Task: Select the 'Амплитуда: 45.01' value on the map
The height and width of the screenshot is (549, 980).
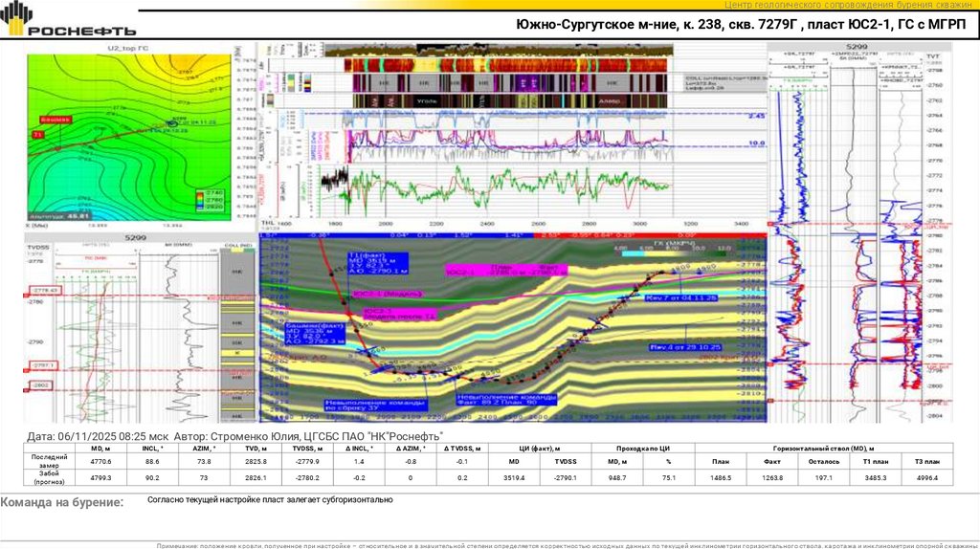Action: pos(58,216)
